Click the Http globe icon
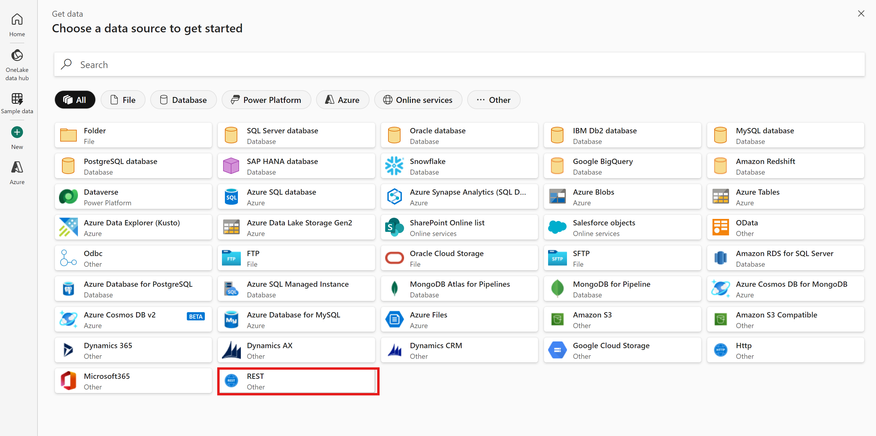The width and height of the screenshot is (876, 436). click(720, 350)
